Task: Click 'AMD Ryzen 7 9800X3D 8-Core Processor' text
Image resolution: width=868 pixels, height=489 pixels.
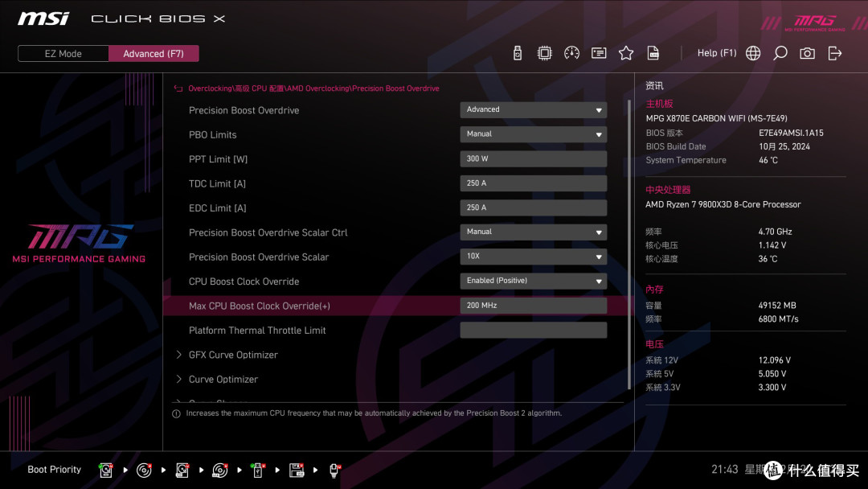Action: (723, 204)
